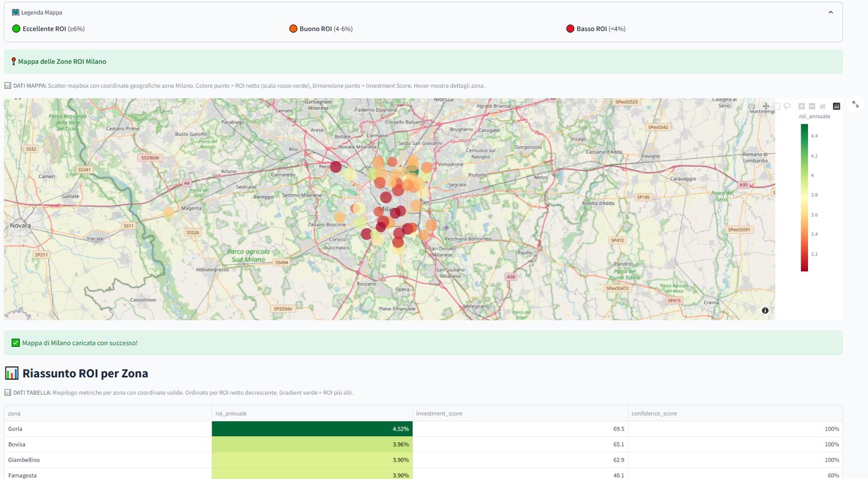Select the Box Select tool
The image size is (868, 479).
point(776,105)
